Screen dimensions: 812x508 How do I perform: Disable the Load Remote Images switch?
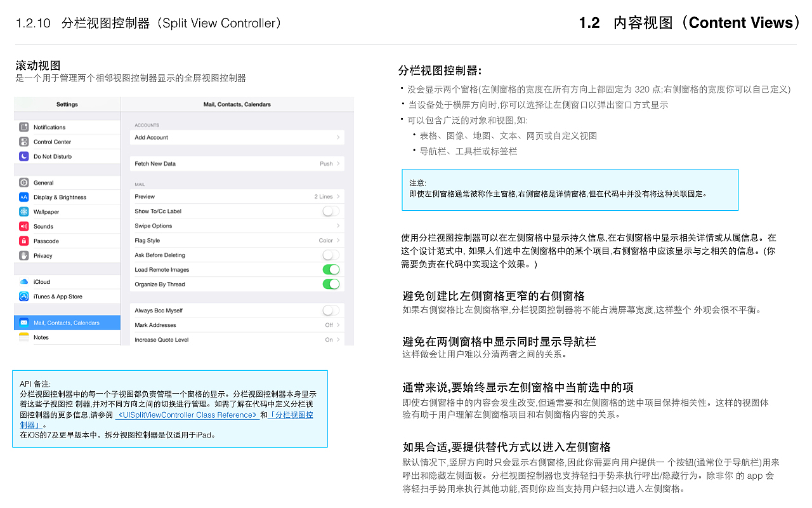330,269
